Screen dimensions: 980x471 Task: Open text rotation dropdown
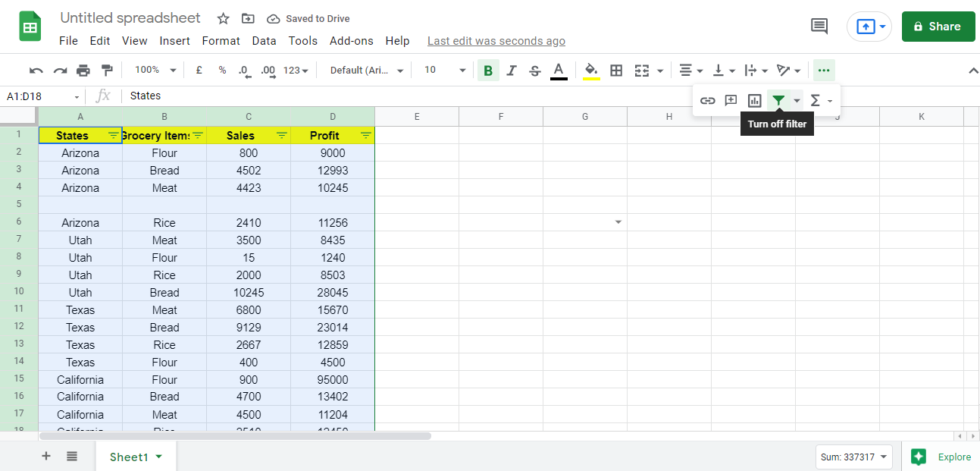click(789, 71)
